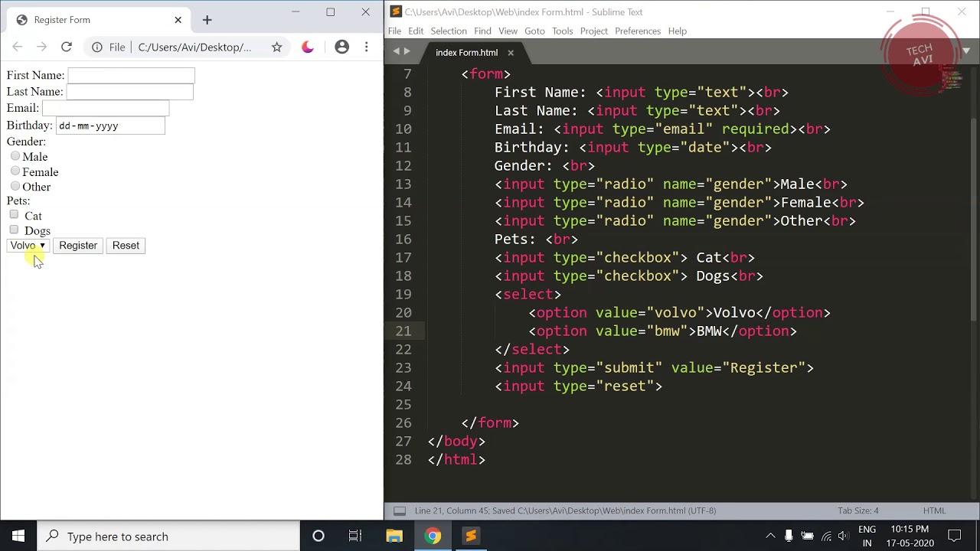The image size is (980, 551).
Task: Open the Chrome profile avatar
Action: tap(342, 47)
